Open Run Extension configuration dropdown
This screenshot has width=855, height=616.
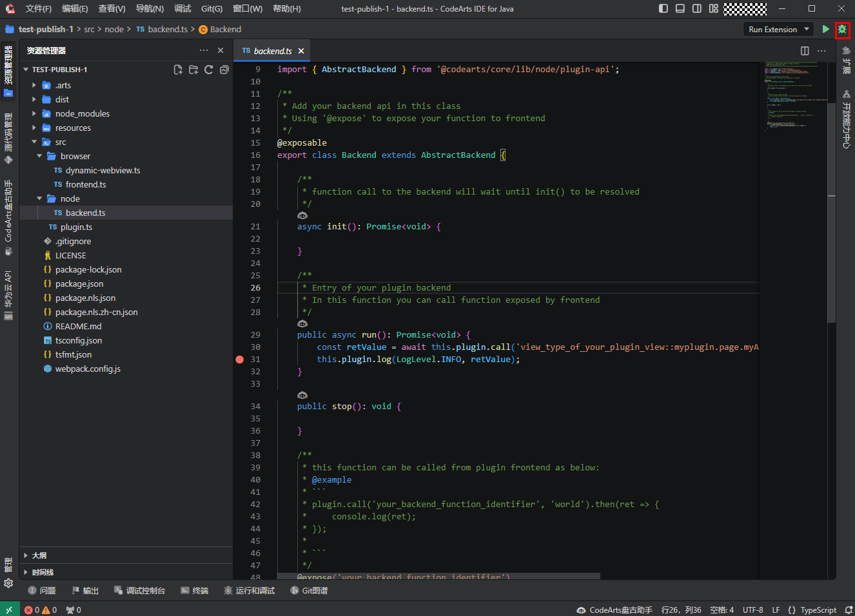(x=779, y=30)
